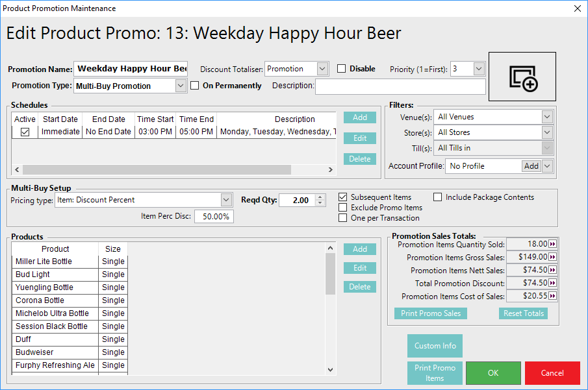This screenshot has width=588, height=390.
Task: Click the Print Promo Sales button
Action: 430,313
